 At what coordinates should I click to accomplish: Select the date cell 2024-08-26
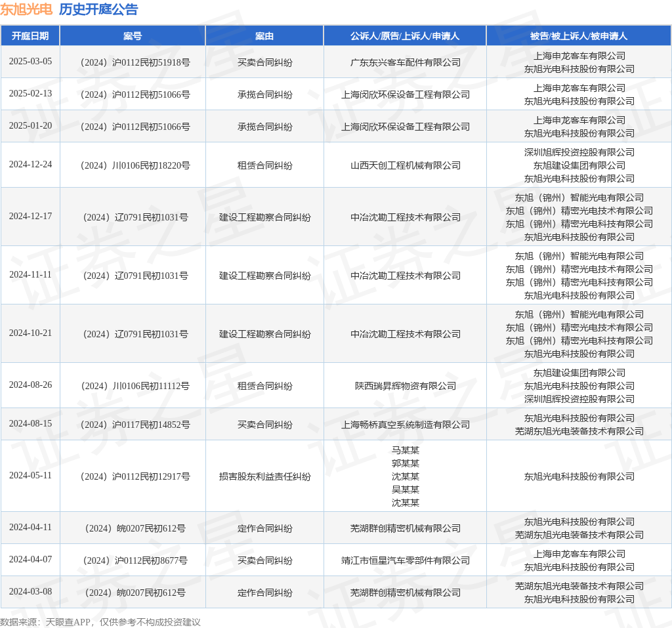point(30,385)
